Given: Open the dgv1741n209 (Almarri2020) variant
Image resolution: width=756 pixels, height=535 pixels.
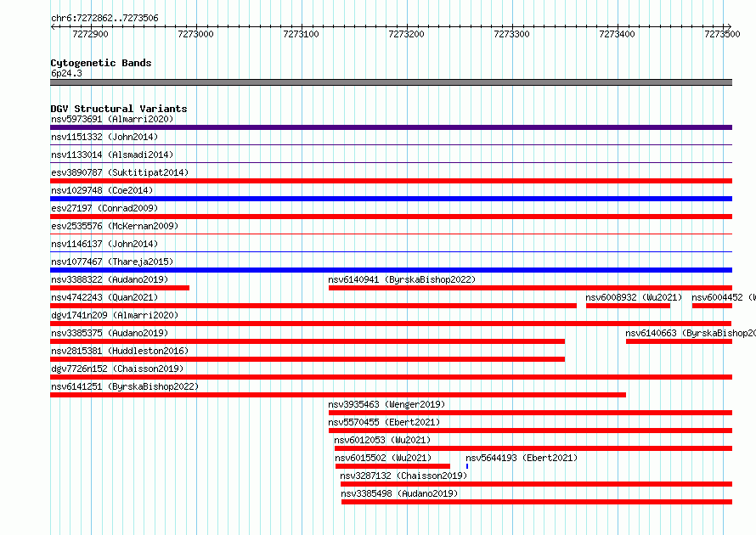Looking at the screenshot, I should (115, 315).
